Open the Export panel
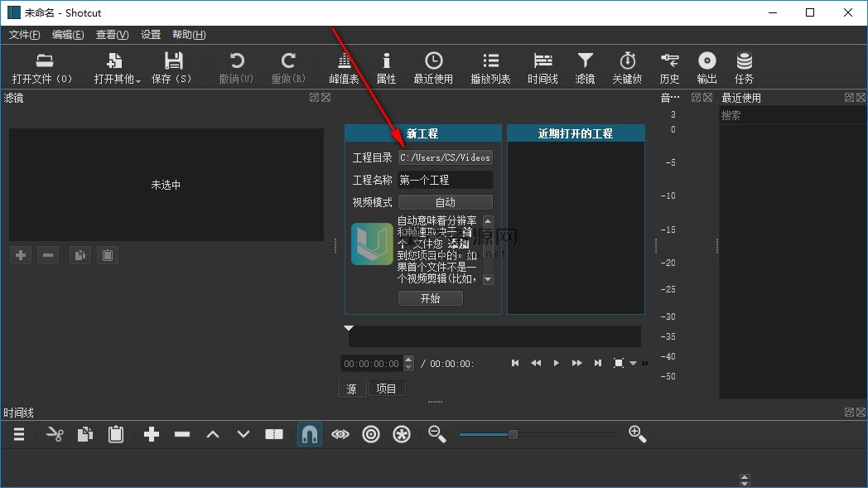Image resolution: width=868 pixels, height=488 pixels. [x=707, y=68]
